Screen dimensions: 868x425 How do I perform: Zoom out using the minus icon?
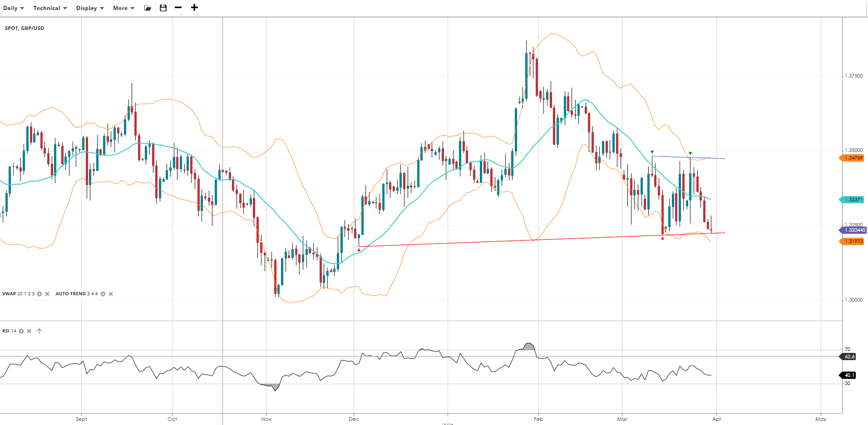click(x=178, y=8)
